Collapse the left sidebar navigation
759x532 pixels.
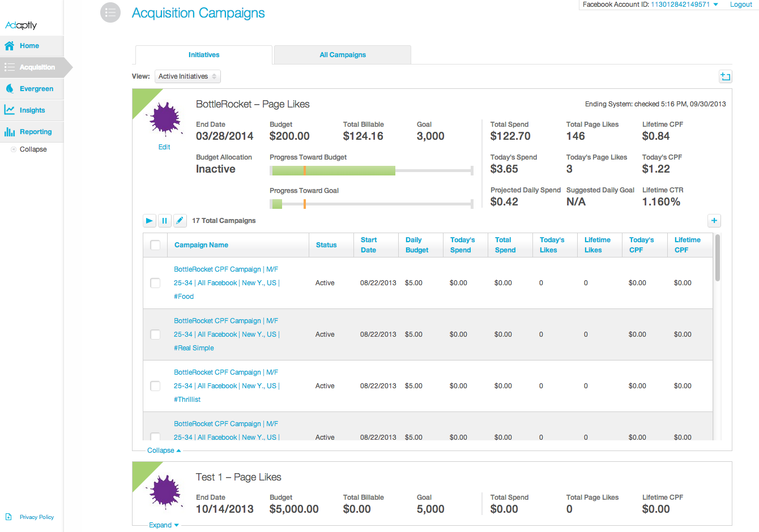click(x=33, y=149)
